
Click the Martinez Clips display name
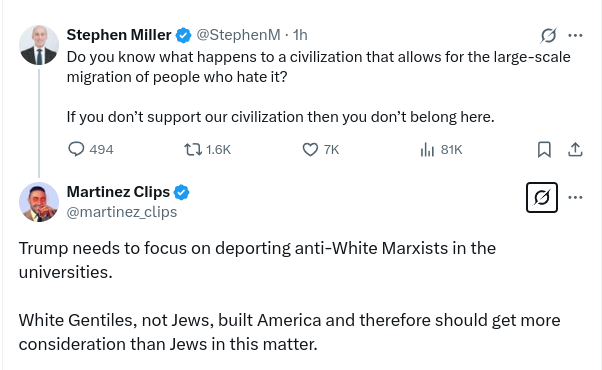pos(118,192)
